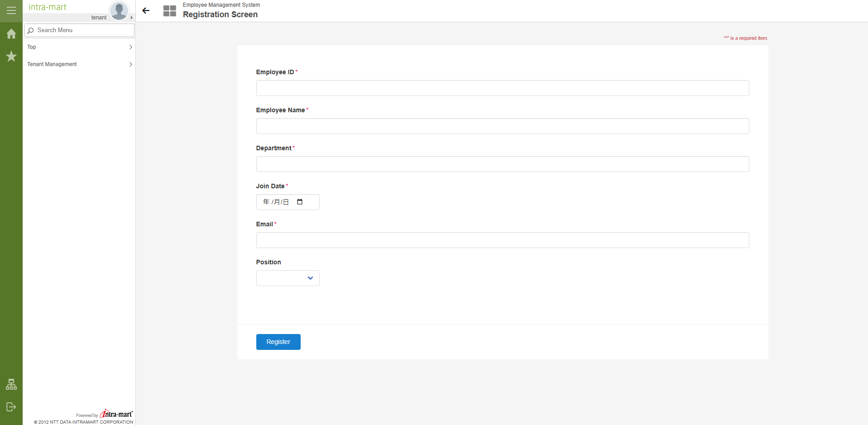Click the logout icon at bottom left

[x=11, y=407]
